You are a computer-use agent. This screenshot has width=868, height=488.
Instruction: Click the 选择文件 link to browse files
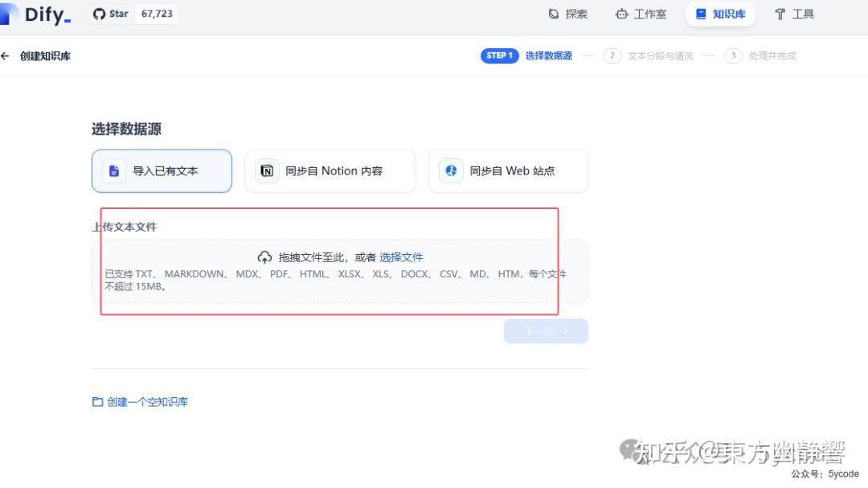[x=402, y=256]
